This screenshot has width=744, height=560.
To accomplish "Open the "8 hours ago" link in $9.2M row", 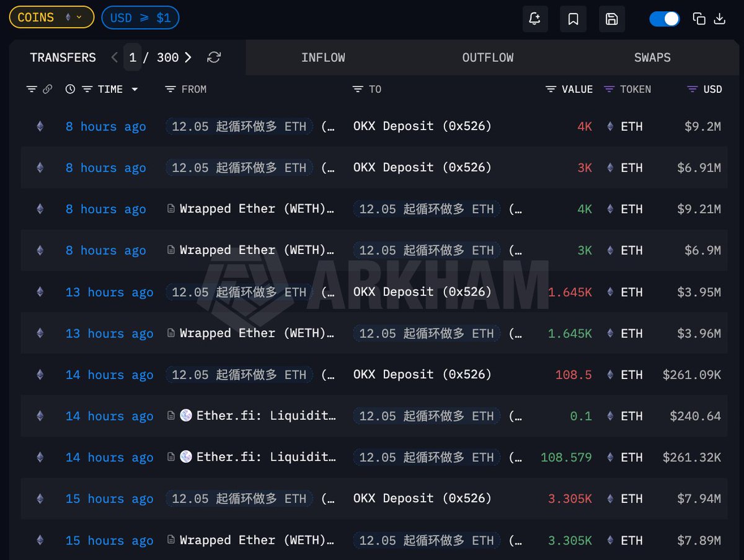I will pyautogui.click(x=106, y=126).
